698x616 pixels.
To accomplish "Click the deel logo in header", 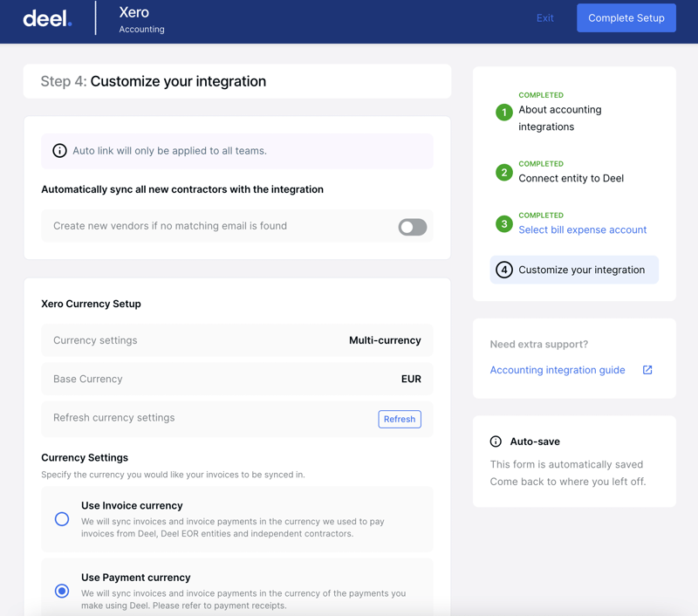I will 47,18.
